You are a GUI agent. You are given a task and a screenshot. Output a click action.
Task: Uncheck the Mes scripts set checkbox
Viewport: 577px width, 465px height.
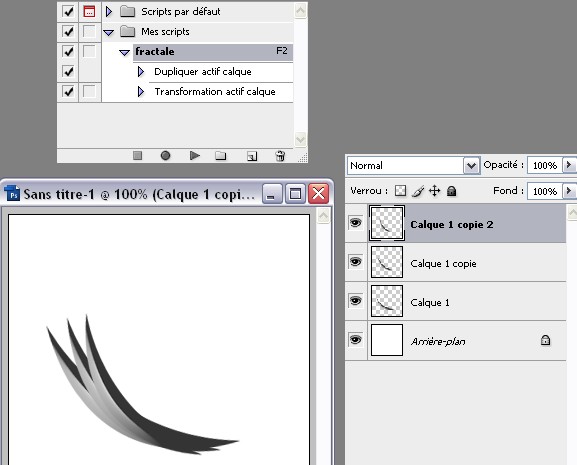pos(68,31)
